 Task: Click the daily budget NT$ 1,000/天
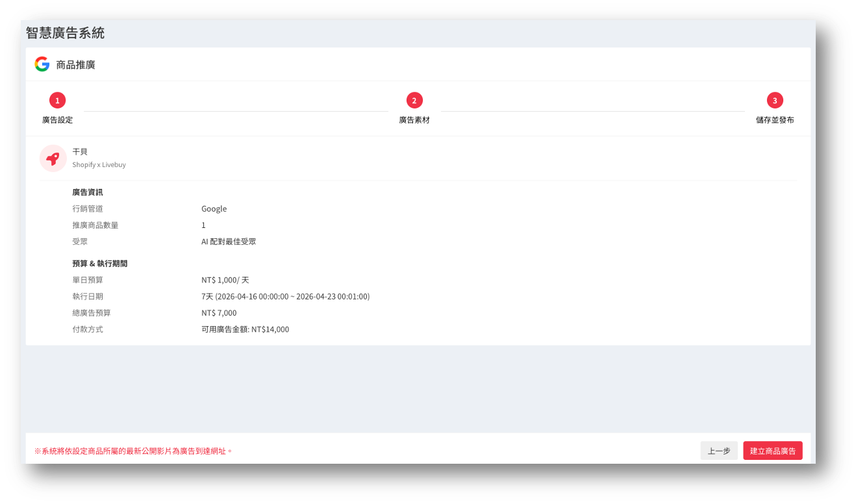225,281
